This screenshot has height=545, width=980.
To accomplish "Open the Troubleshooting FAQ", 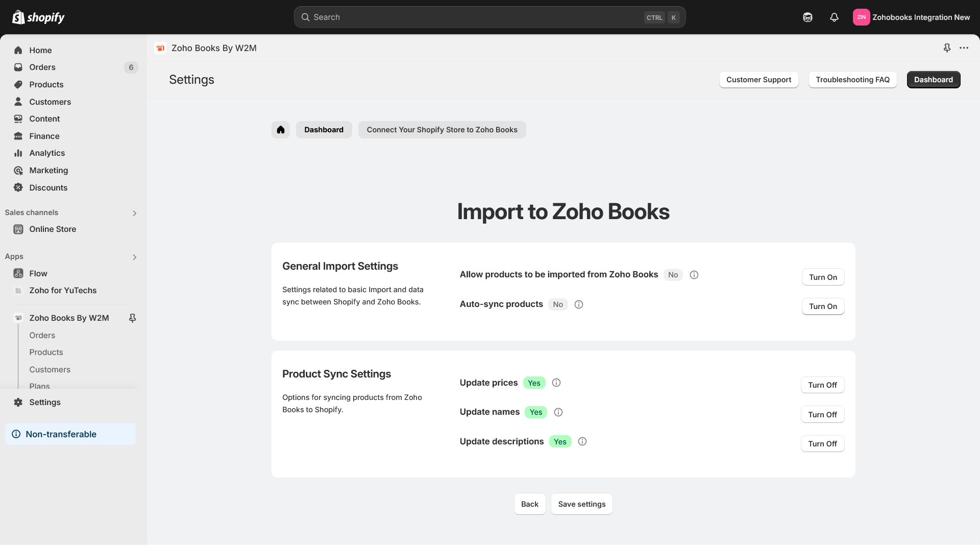I will [852, 80].
